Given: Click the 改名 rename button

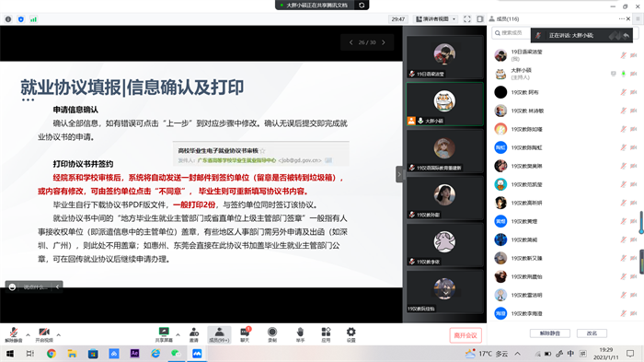Looking at the screenshot, I should [x=592, y=333].
